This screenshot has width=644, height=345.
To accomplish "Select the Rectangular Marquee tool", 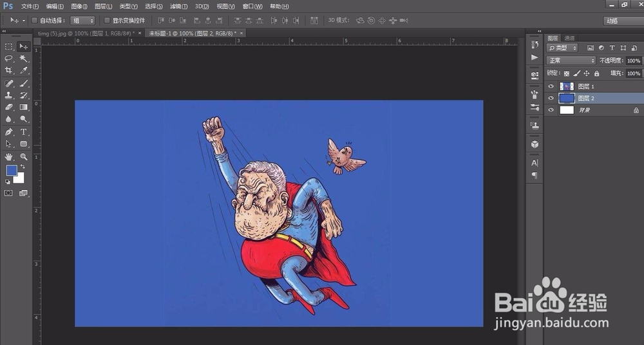I will (x=8, y=47).
